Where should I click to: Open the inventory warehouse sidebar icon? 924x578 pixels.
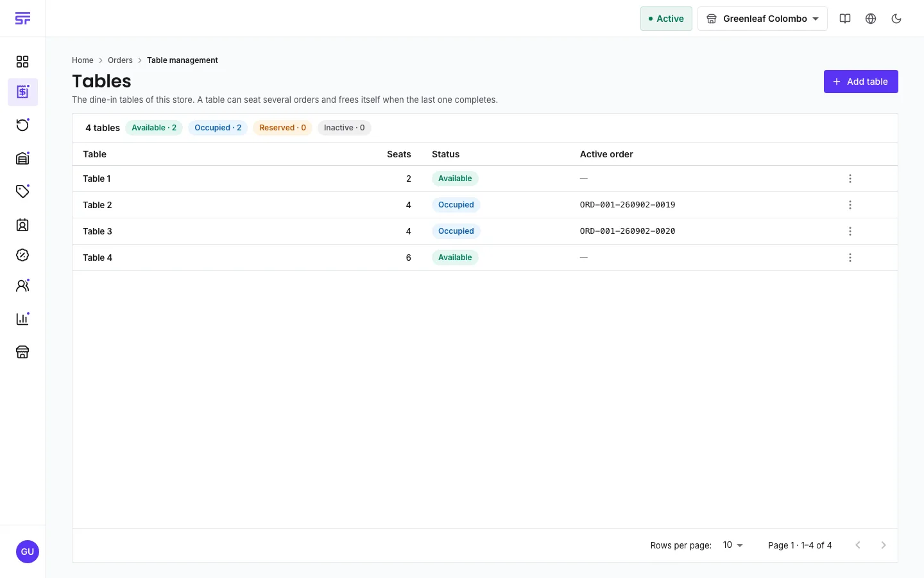click(22, 158)
